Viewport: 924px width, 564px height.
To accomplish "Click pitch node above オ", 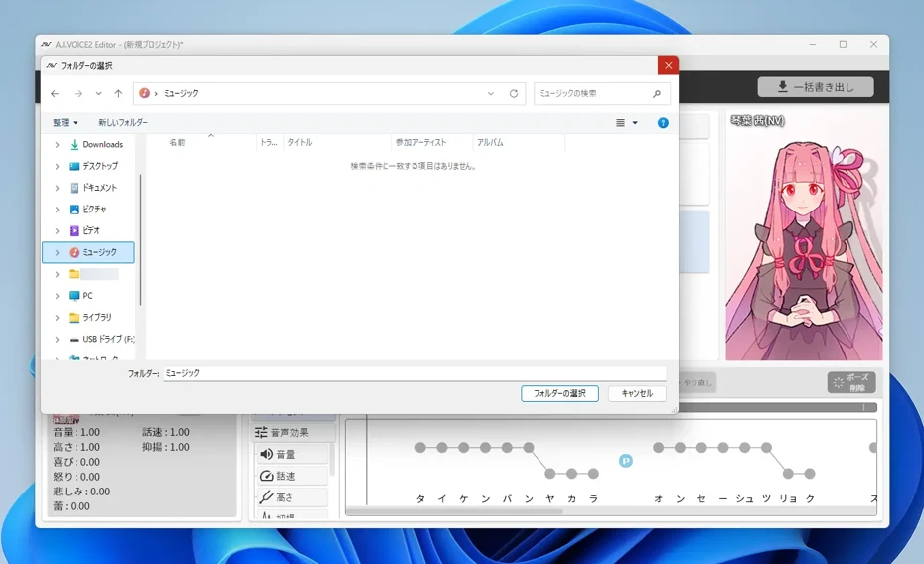I will pos(659,448).
